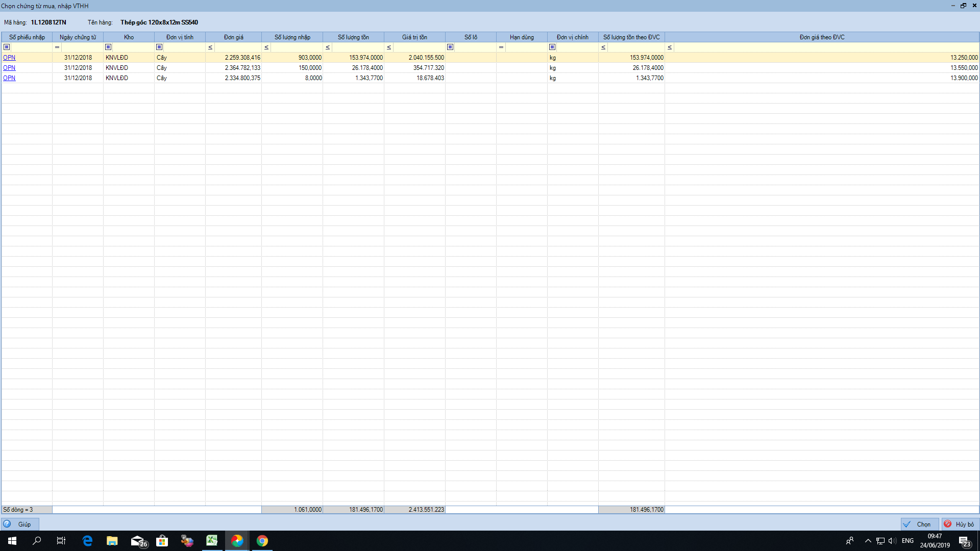Sort by Đơn giá theo ĐVC column header
Viewport: 980px width, 551px height.
pos(822,37)
